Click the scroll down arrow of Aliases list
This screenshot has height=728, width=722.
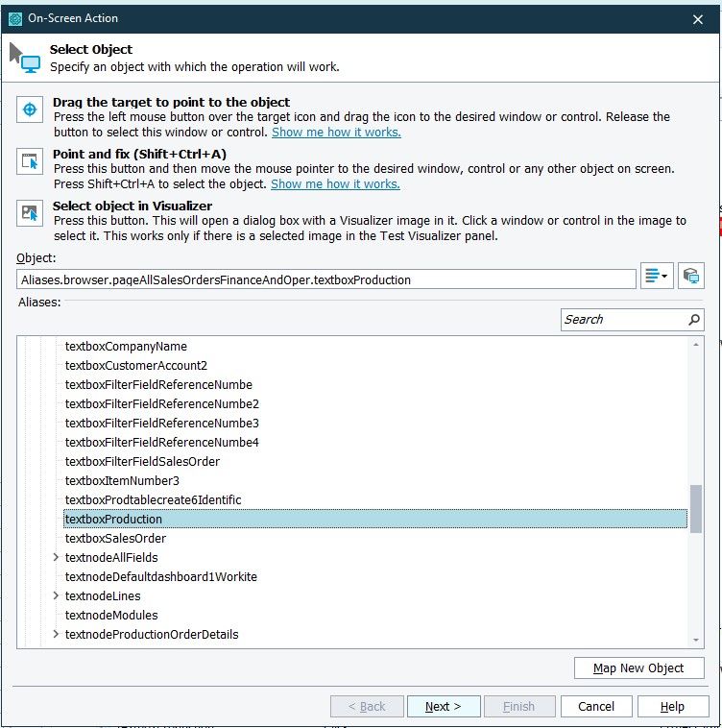(695, 641)
